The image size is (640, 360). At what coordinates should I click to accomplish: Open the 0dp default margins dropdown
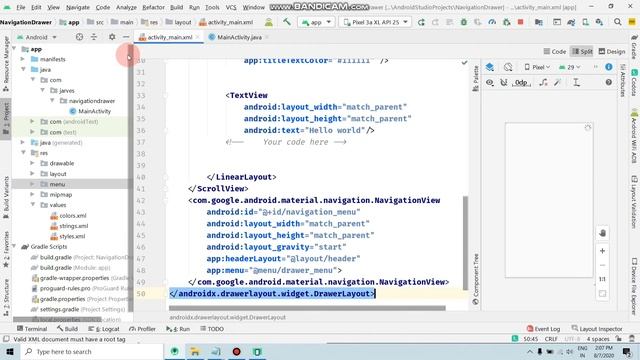(521, 82)
